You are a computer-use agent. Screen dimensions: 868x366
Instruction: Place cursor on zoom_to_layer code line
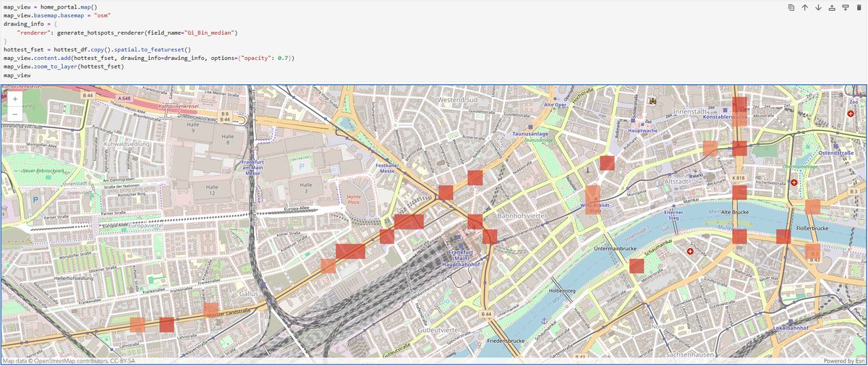pyautogui.click(x=63, y=67)
